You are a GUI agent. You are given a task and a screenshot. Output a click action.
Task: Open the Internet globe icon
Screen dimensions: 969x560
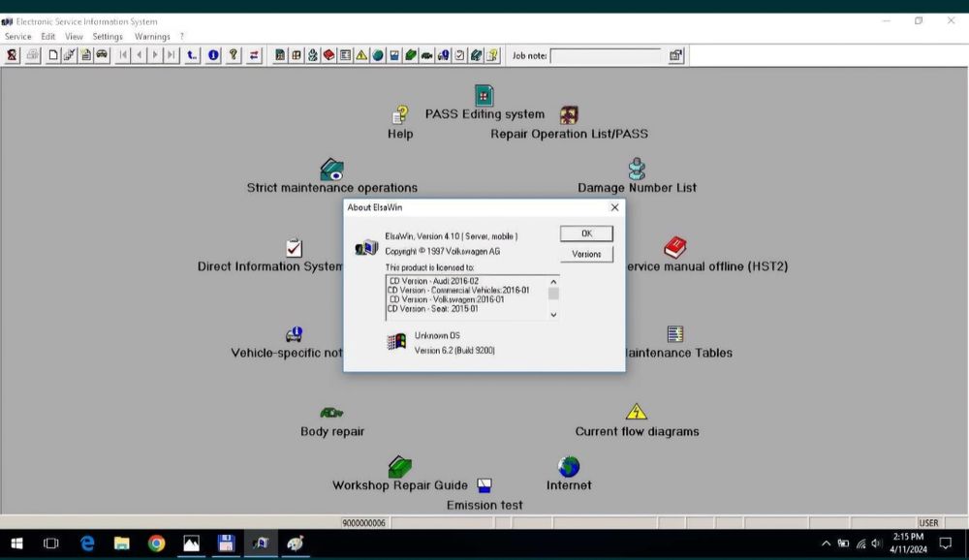click(x=569, y=466)
